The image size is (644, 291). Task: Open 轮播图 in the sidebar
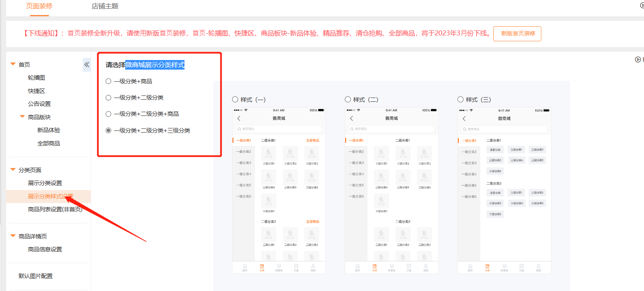click(x=36, y=78)
